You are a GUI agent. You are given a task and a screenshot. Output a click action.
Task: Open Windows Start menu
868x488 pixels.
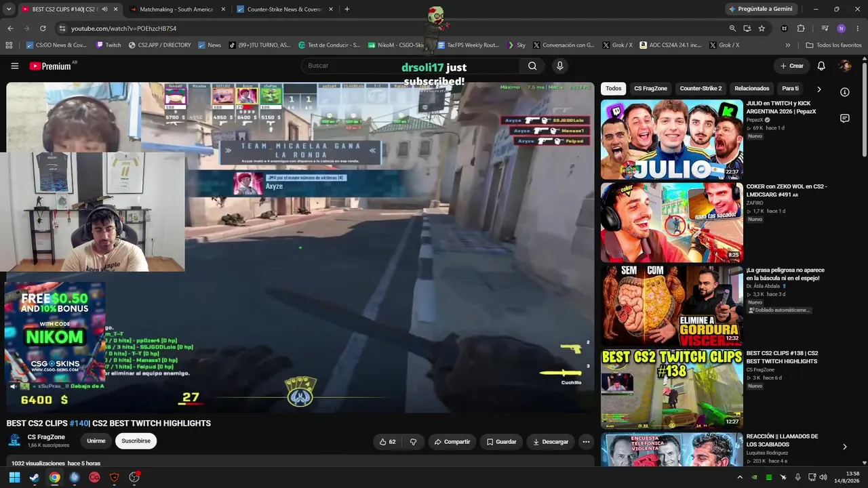[14, 477]
